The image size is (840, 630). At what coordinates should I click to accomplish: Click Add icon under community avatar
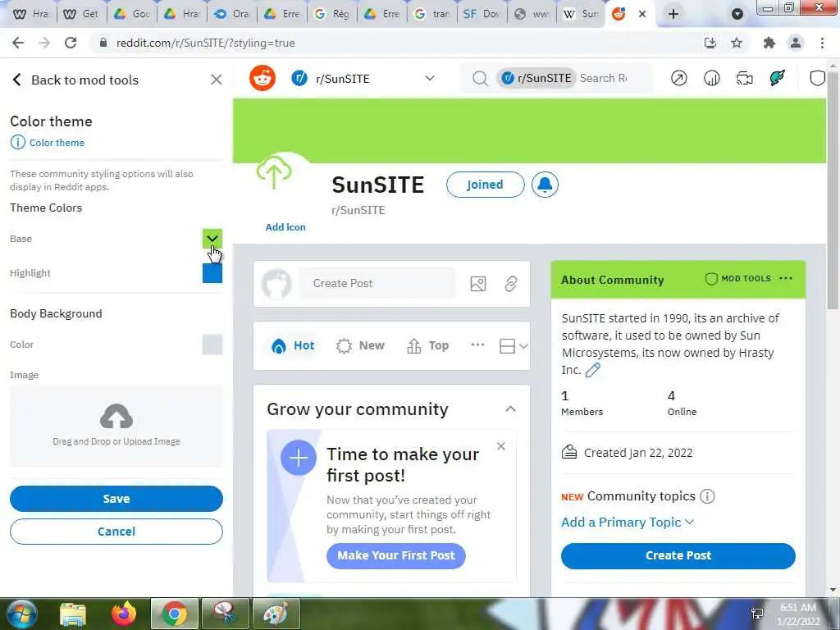pyautogui.click(x=285, y=227)
